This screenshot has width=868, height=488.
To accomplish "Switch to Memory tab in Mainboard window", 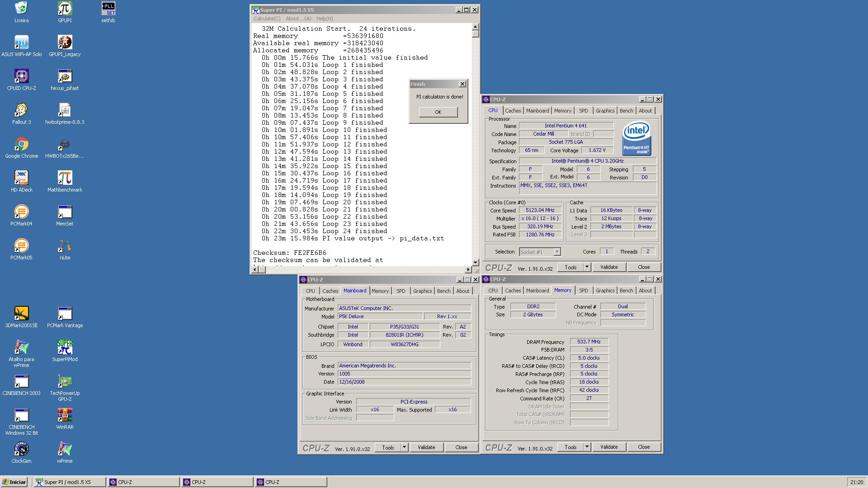I will (x=380, y=291).
